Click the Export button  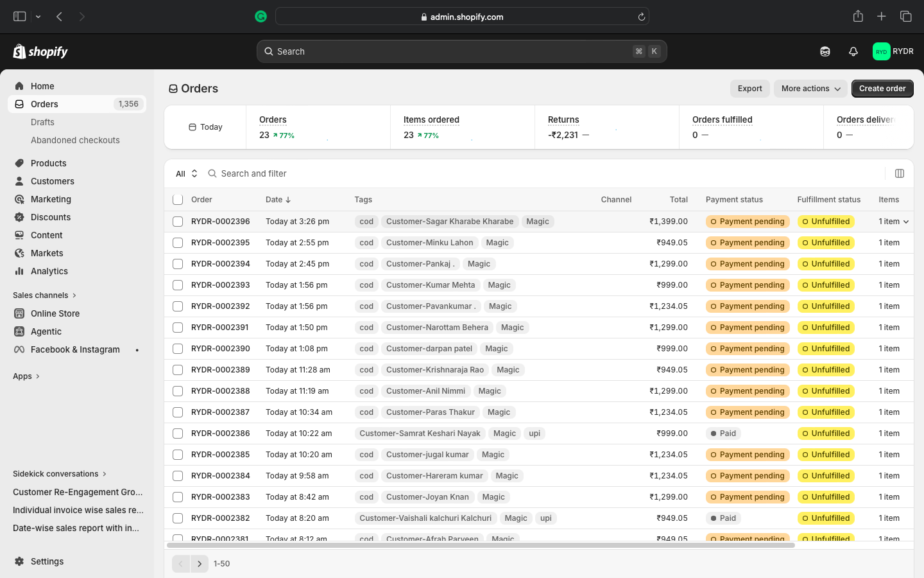(x=750, y=89)
